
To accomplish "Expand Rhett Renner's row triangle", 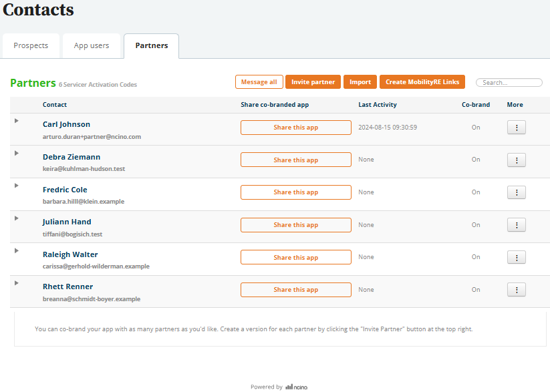I will point(17,283).
